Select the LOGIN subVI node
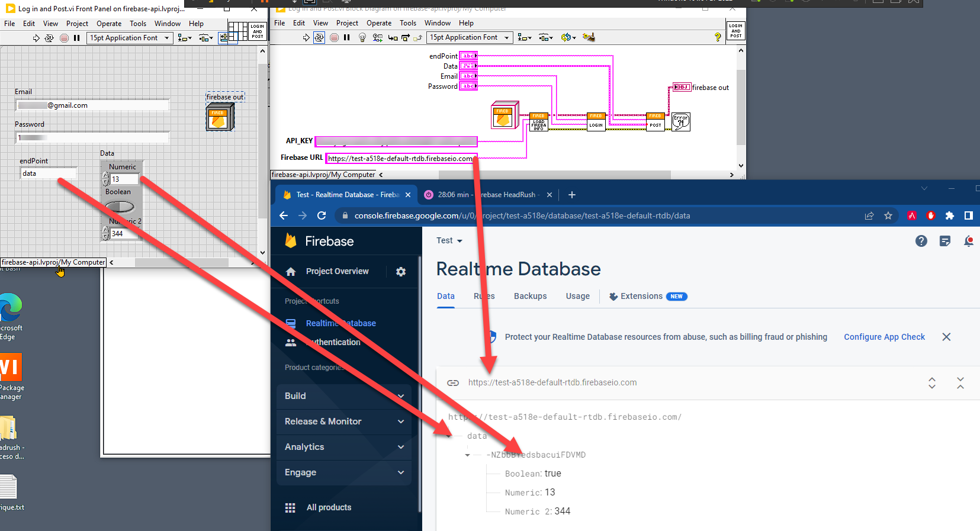Viewport: 980px width, 531px height. click(x=596, y=122)
